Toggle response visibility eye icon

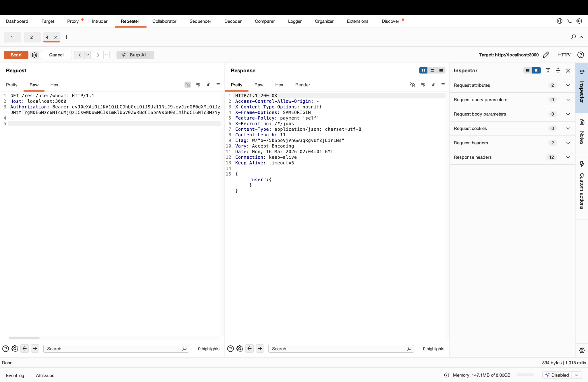coord(412,85)
